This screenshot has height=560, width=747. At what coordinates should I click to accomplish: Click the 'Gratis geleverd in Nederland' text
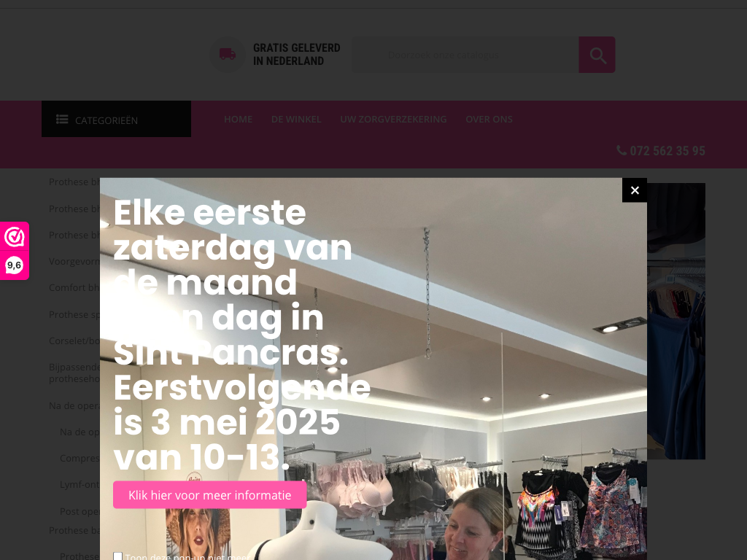[296, 54]
